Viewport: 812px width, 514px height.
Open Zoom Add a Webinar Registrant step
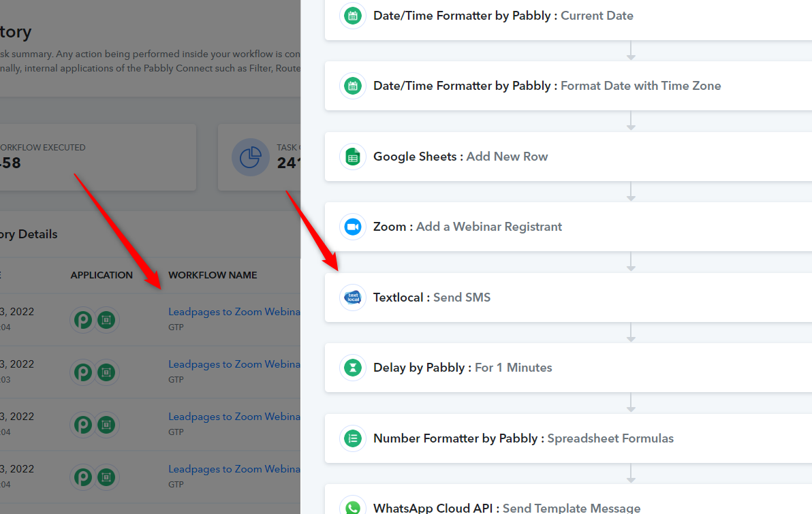568,227
